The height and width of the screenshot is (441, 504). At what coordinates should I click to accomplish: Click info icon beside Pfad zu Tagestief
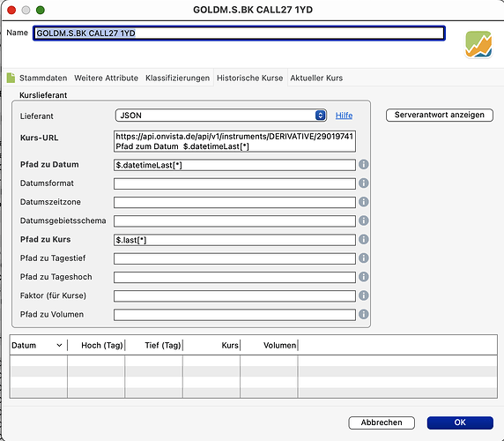point(364,258)
